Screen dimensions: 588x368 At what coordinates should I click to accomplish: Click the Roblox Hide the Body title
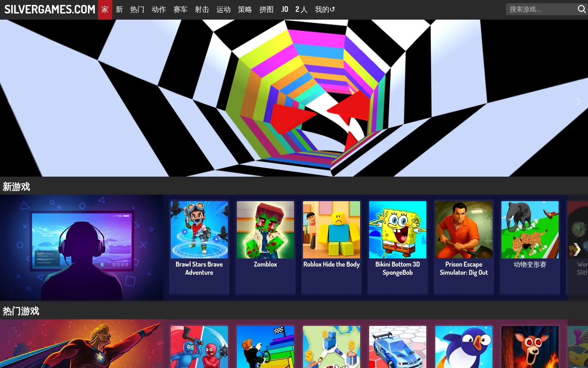point(332,264)
